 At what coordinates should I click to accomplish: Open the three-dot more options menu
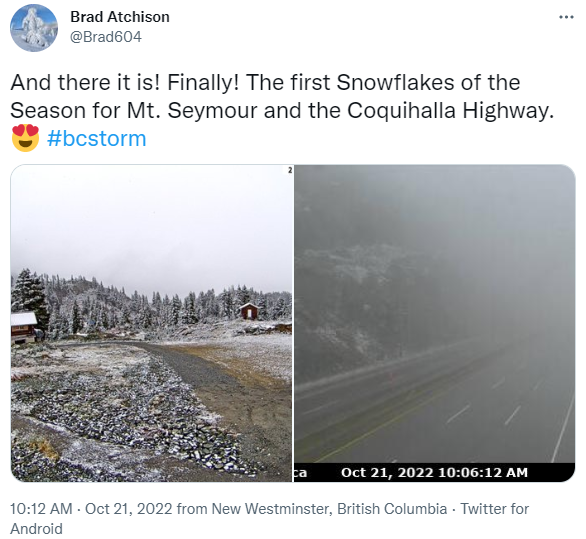pos(566,17)
